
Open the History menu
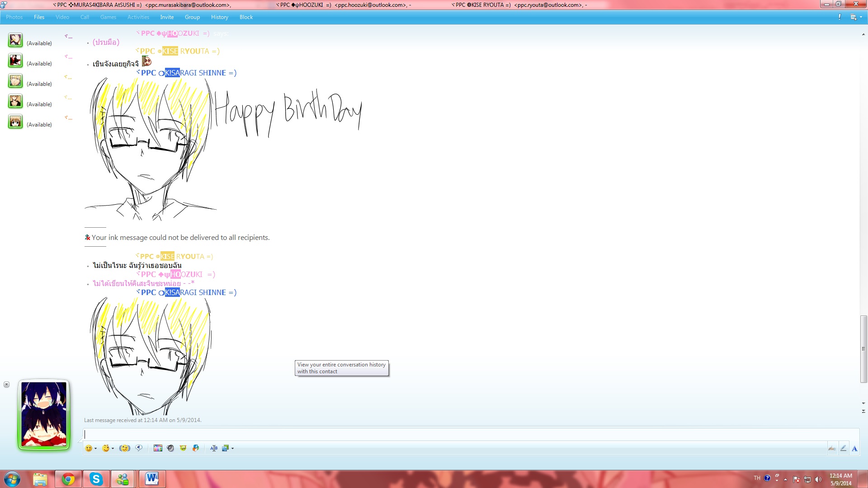pyautogui.click(x=219, y=17)
